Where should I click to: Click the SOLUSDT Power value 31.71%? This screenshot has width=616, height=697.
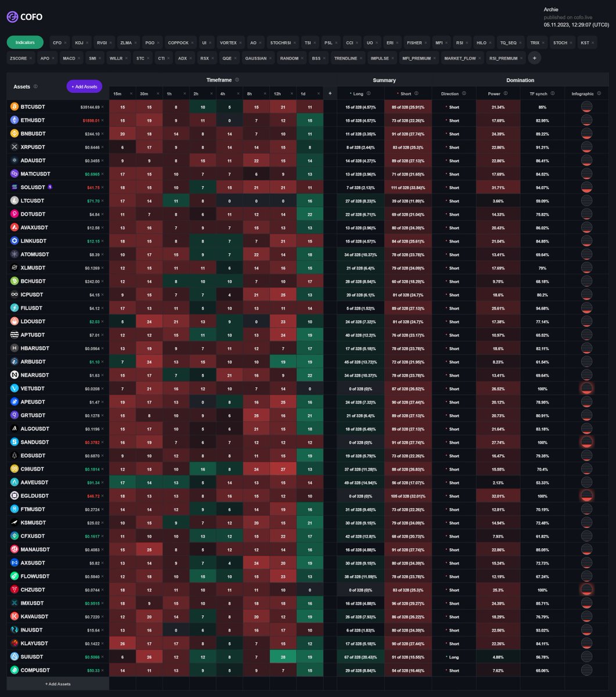tap(498, 187)
